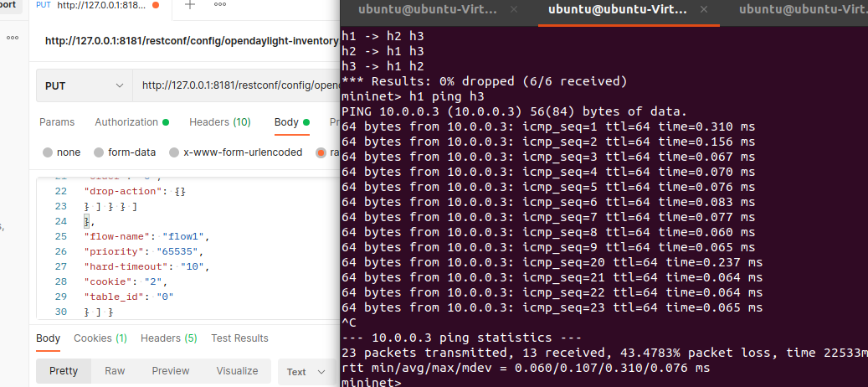Open the response Headers (5) tab
Image resolution: width=868 pixels, height=387 pixels.
pos(168,338)
